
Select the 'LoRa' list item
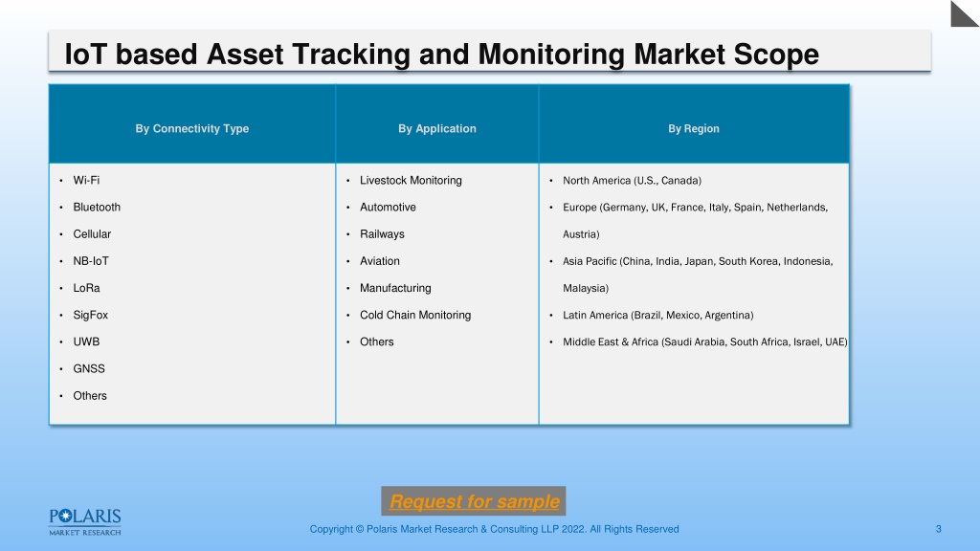86,287
